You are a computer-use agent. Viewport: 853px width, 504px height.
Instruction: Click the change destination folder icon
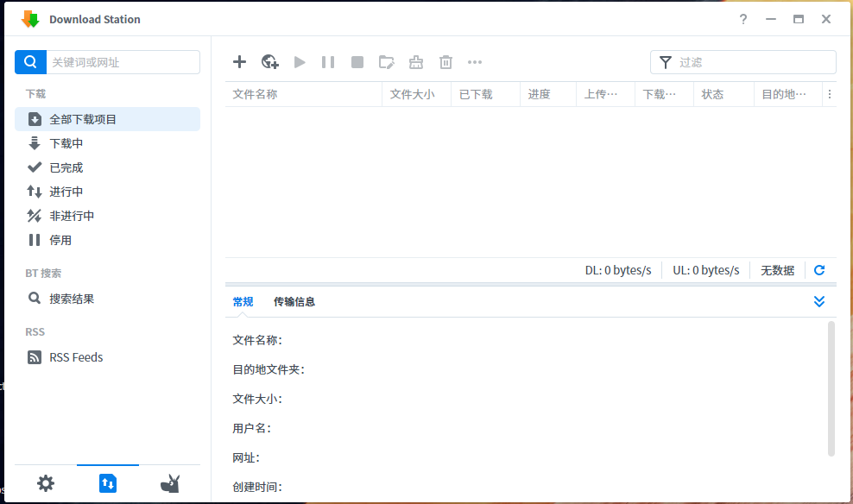pos(387,61)
